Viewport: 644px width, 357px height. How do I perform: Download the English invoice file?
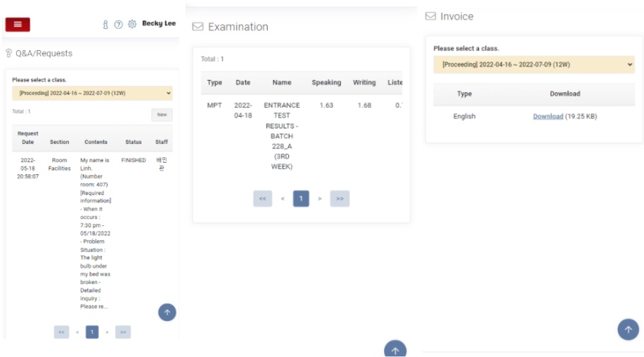[x=548, y=116]
